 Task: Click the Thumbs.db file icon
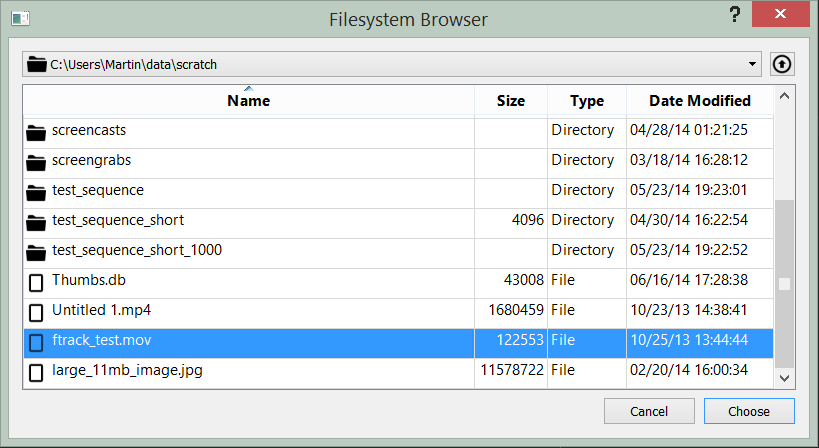(36, 283)
